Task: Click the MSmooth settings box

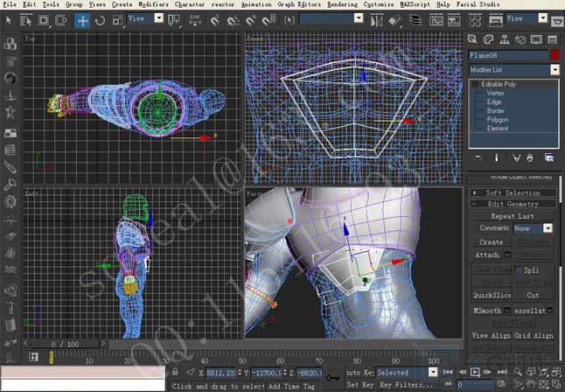Action: coord(506,310)
